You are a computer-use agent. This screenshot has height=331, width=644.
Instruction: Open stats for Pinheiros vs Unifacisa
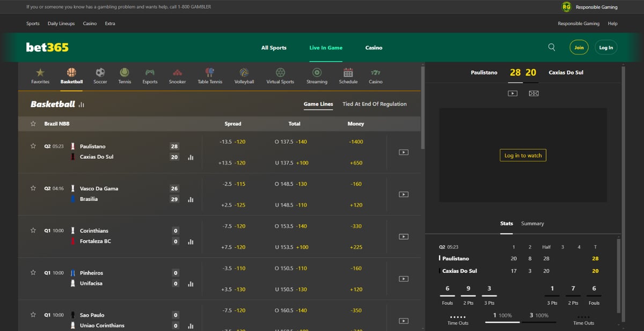[x=191, y=284]
